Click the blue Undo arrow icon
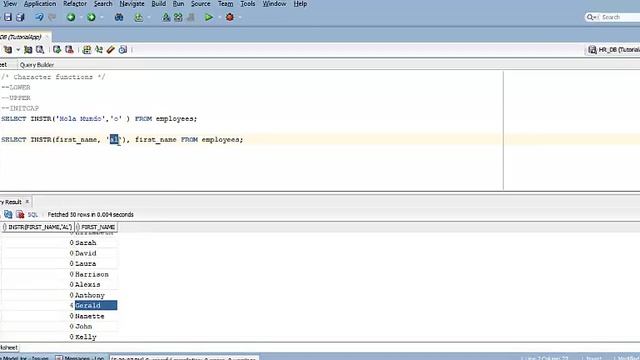 click(x=39, y=17)
